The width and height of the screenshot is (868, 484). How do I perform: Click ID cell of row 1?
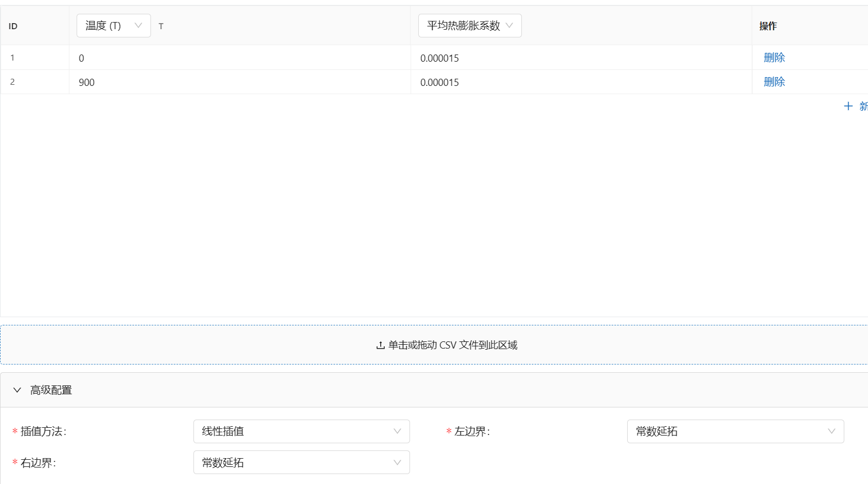35,58
